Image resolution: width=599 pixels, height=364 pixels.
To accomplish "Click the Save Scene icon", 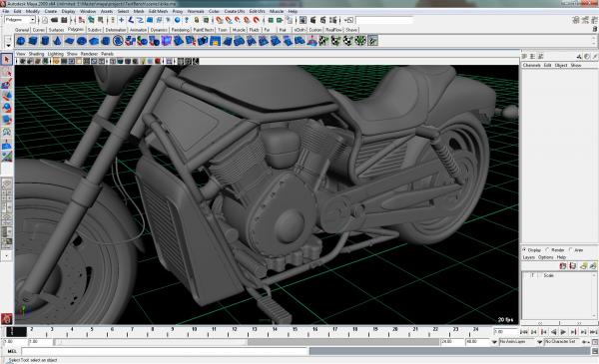I will (x=64, y=20).
